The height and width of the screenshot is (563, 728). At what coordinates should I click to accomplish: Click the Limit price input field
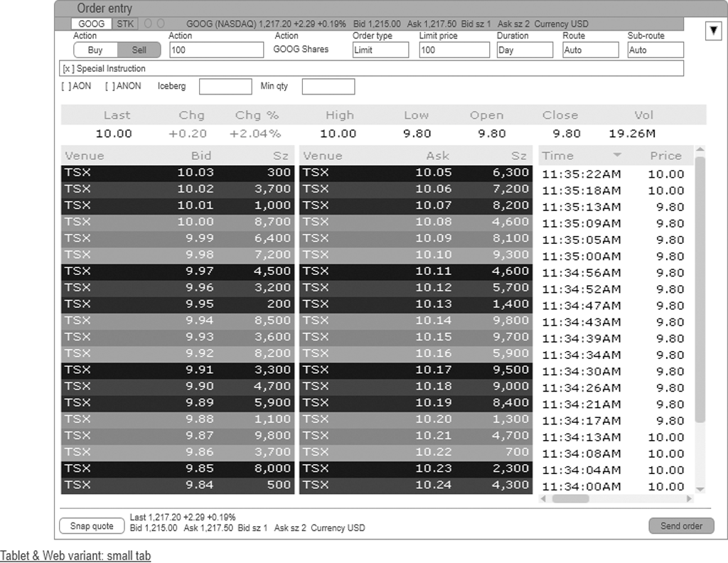coord(454,50)
